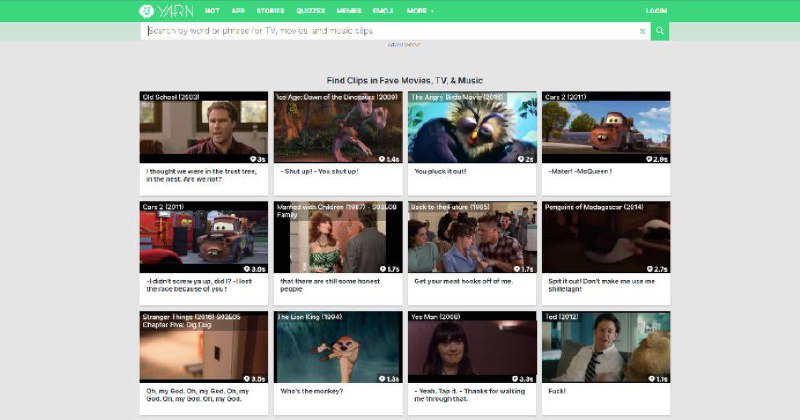This screenshot has height=420, width=800.
Task: Click caption "You pluck it out!"
Action: [440, 171]
